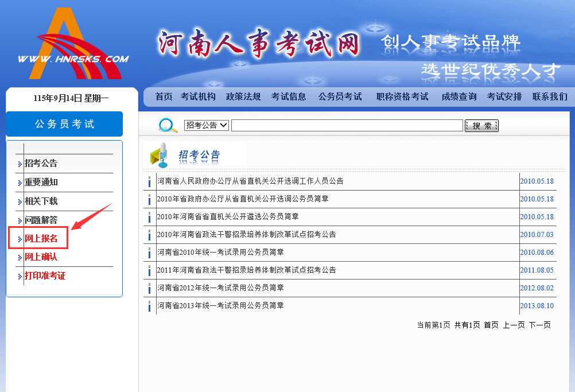Click the arrow bullet next to 打印准考证
This screenshot has width=575, height=392.
tap(20, 277)
